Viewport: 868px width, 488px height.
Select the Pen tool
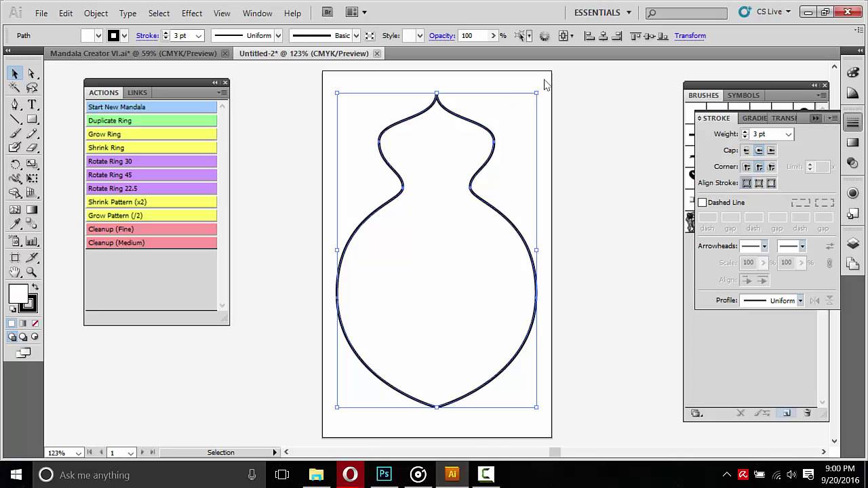click(x=15, y=104)
